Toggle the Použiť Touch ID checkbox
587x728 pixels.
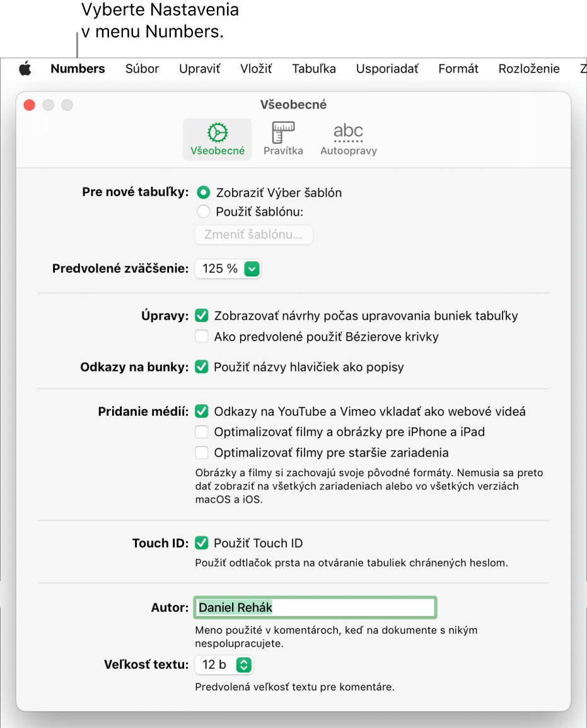(x=202, y=543)
